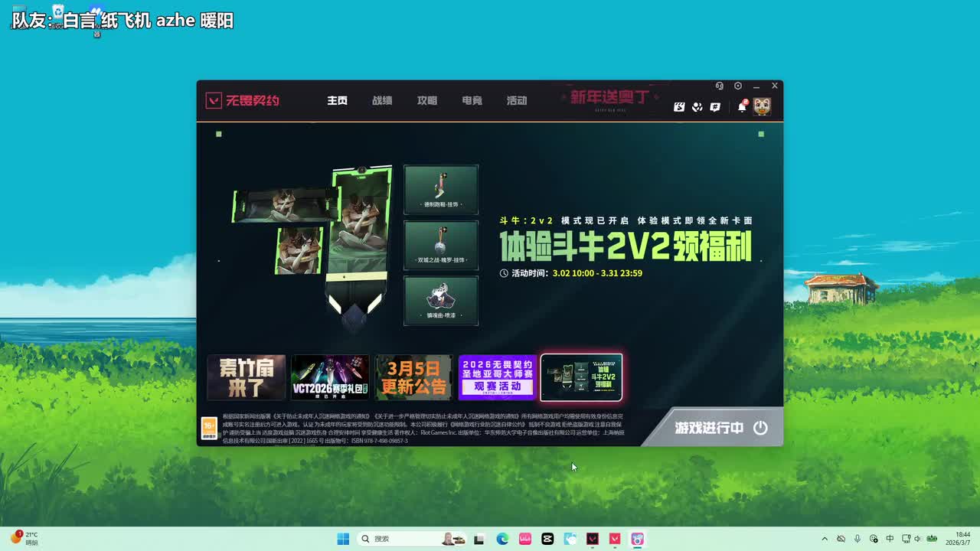Open the Windows Start menu
Screen dimensions: 980x551
[343, 539]
